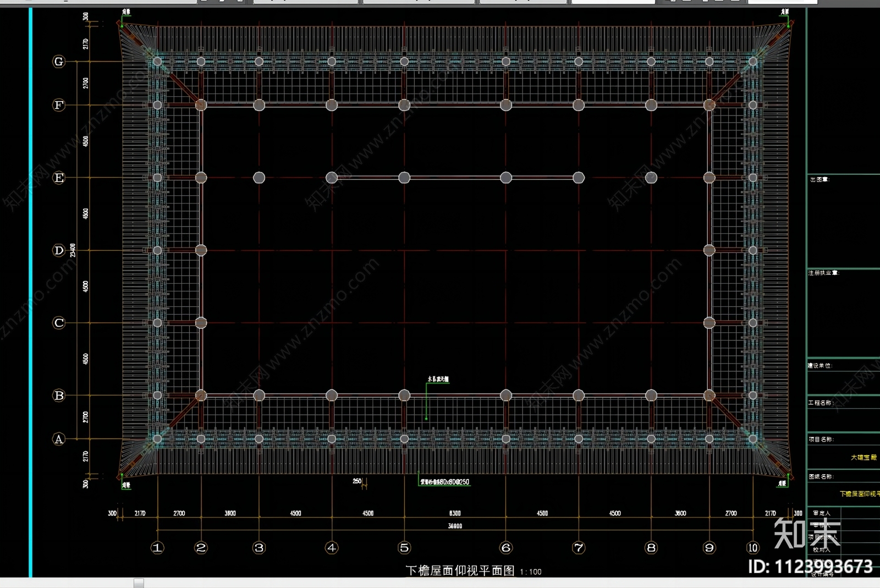Click the vertical overall dimension 23400
Viewport: 880px width, 588px height.
73,250
